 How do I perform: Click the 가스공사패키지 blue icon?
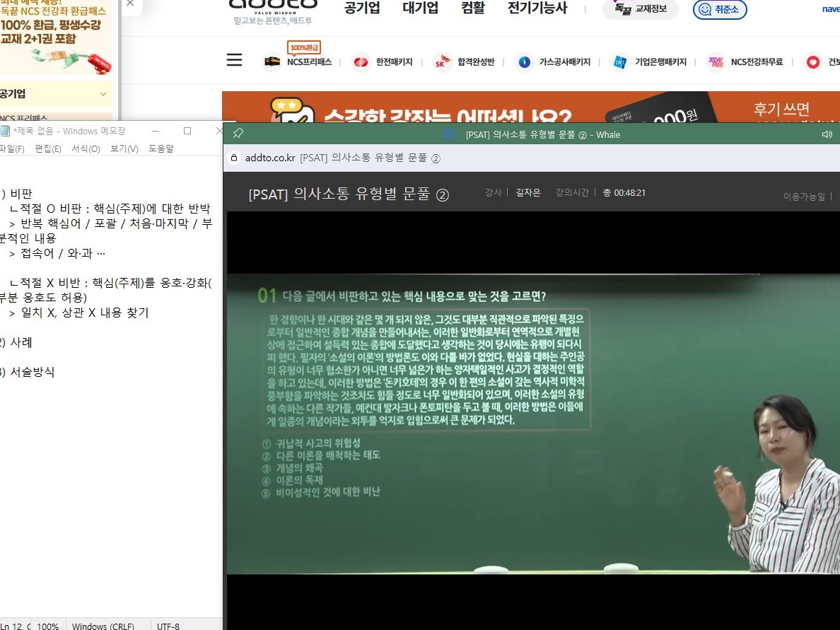(525, 62)
